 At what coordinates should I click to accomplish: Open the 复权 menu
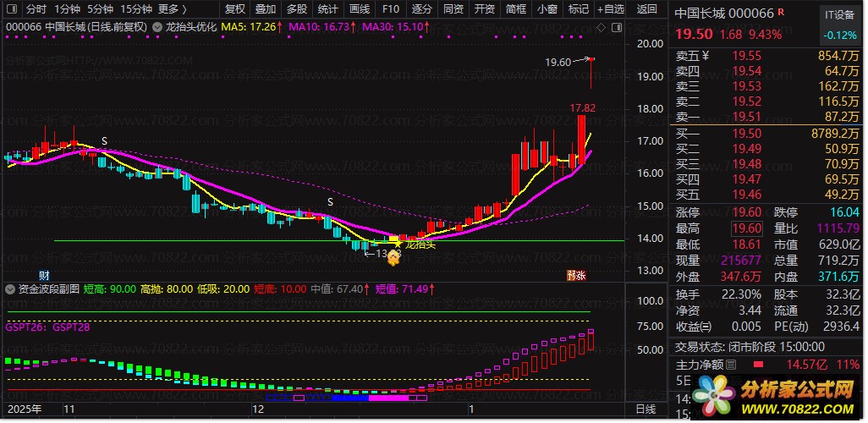(234, 8)
